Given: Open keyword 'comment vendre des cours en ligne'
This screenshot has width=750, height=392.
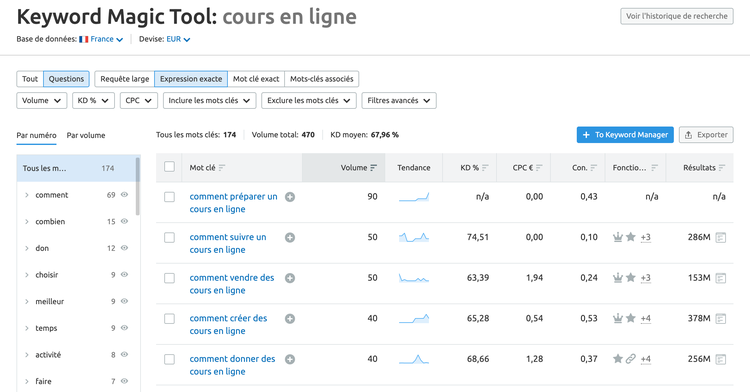Looking at the screenshot, I should [232, 284].
